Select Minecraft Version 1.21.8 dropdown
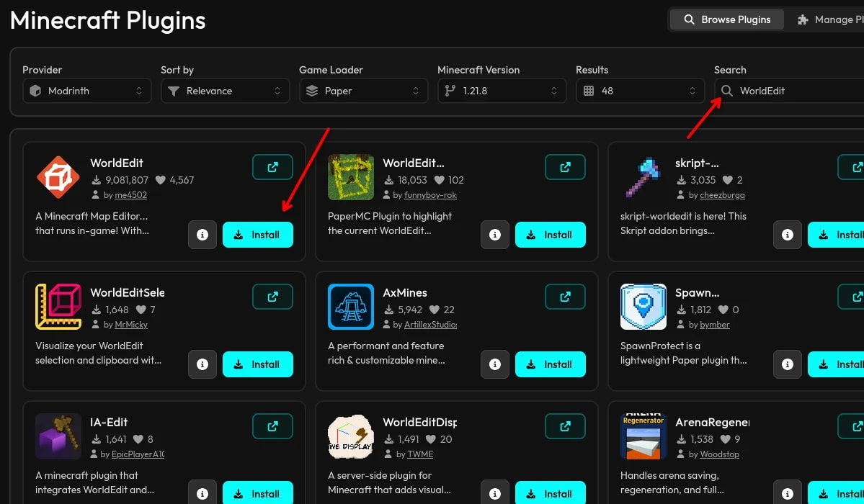 (x=502, y=91)
